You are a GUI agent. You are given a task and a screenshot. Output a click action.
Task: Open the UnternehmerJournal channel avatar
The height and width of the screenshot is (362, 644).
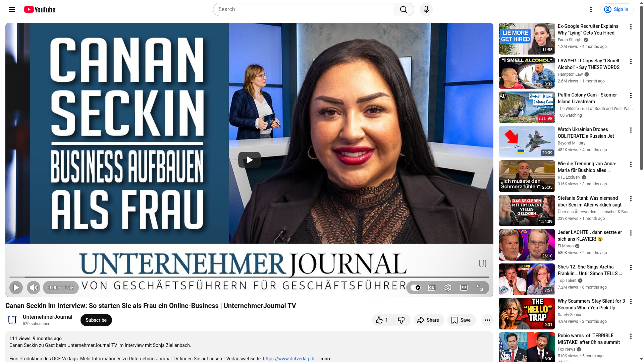(x=12, y=320)
